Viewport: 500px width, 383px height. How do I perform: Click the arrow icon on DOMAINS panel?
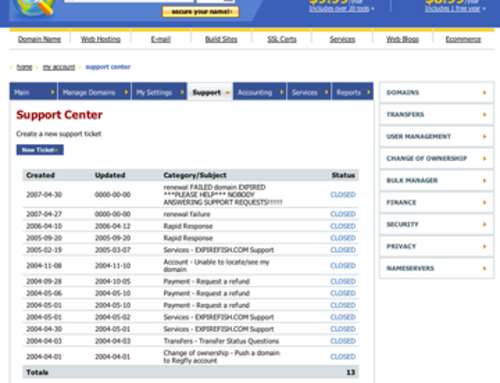pyautogui.click(x=485, y=93)
